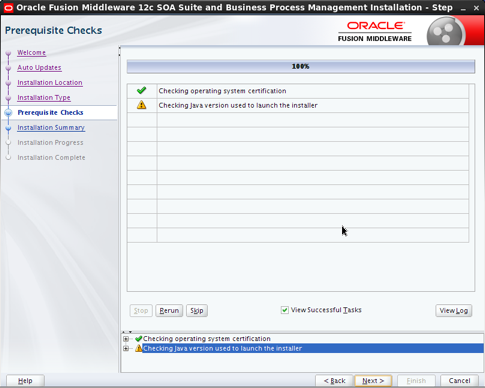The height and width of the screenshot is (388, 485).
Task: Go back with the Back button
Action: (x=334, y=380)
